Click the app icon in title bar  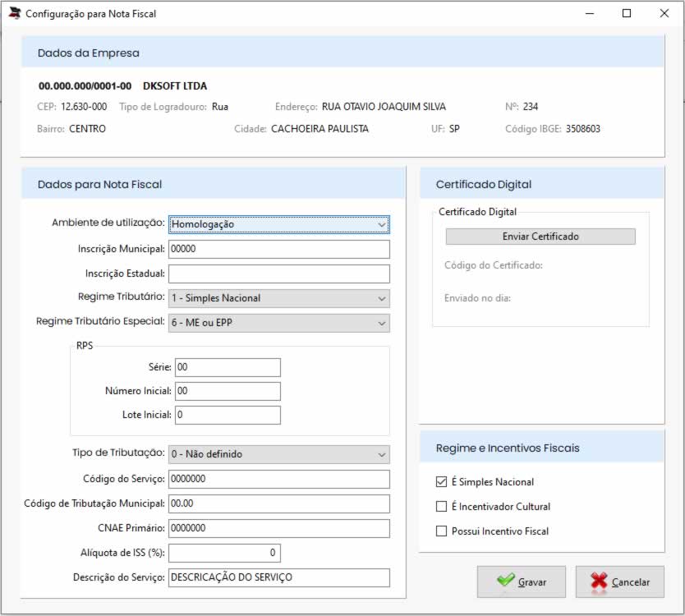pos(14,13)
